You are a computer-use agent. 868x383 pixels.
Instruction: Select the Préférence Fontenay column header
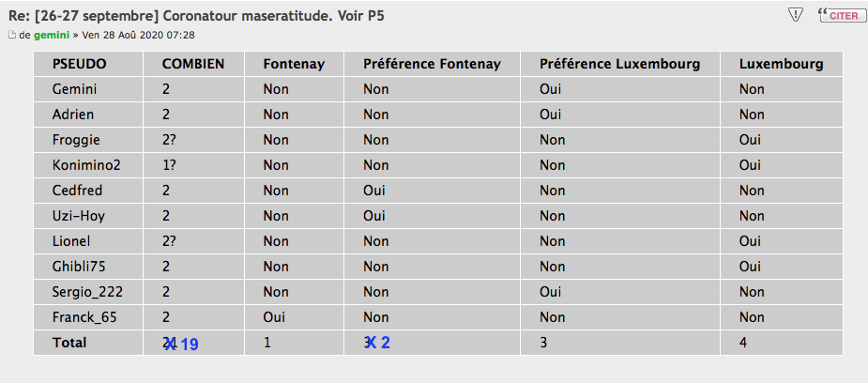[x=432, y=64]
